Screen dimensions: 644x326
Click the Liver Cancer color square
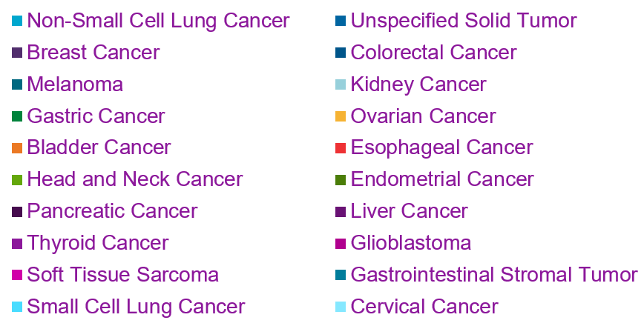tap(341, 211)
